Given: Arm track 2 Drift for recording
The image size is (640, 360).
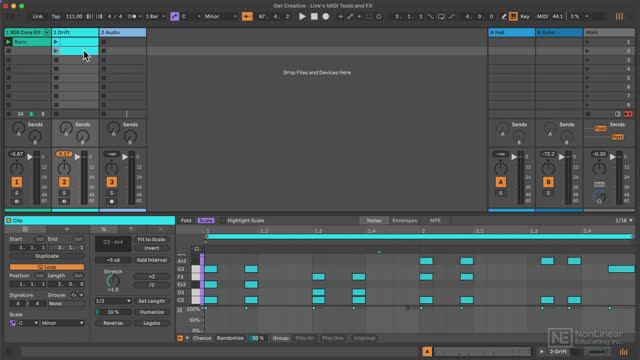Looking at the screenshot, I should pos(64,201).
